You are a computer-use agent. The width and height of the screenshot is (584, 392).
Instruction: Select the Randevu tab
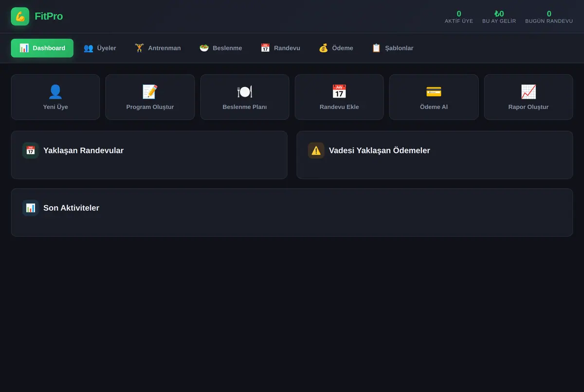pos(280,48)
